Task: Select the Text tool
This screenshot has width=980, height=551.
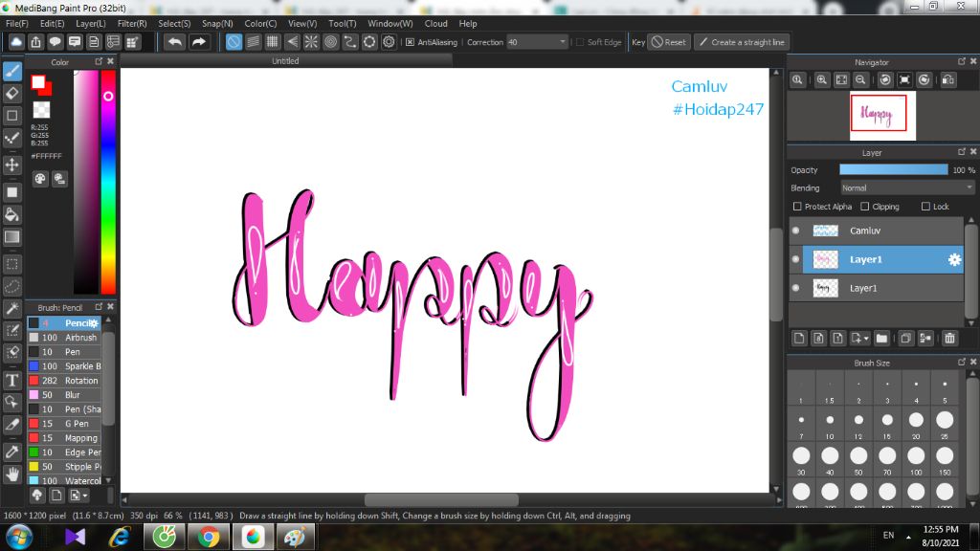Action: point(12,380)
